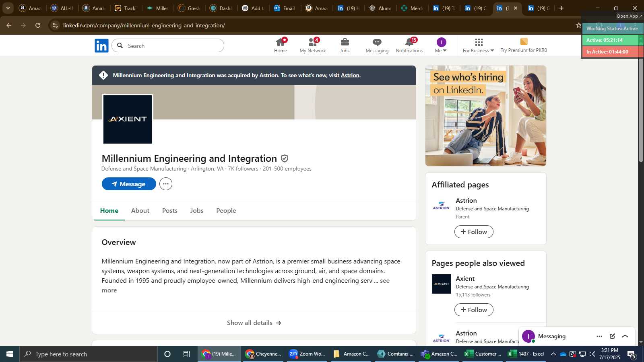Reload the page
Screen dimensions: 644x362
38,25
